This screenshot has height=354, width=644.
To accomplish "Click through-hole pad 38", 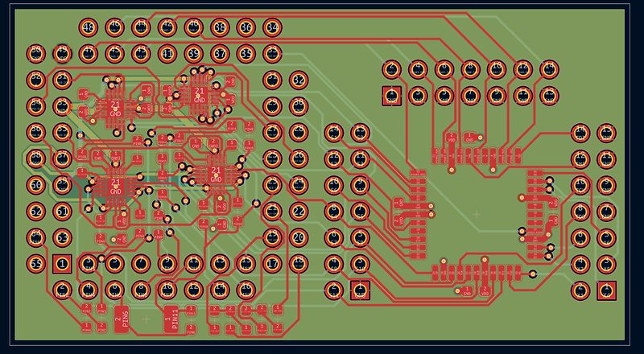I will pos(220,27).
